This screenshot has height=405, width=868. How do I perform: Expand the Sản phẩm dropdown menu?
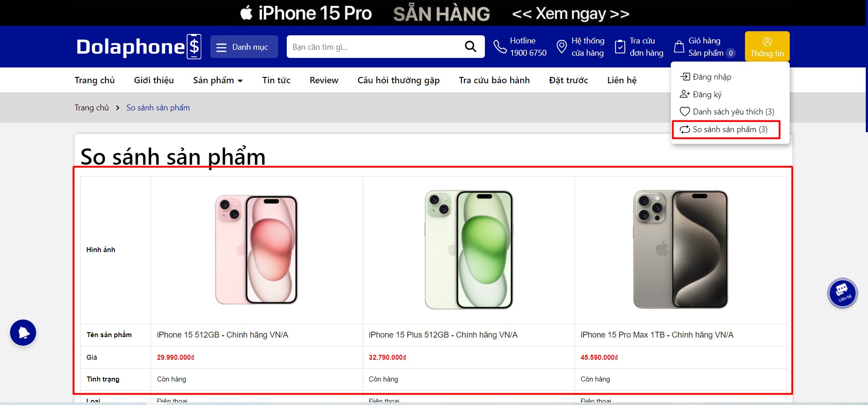pyautogui.click(x=218, y=80)
